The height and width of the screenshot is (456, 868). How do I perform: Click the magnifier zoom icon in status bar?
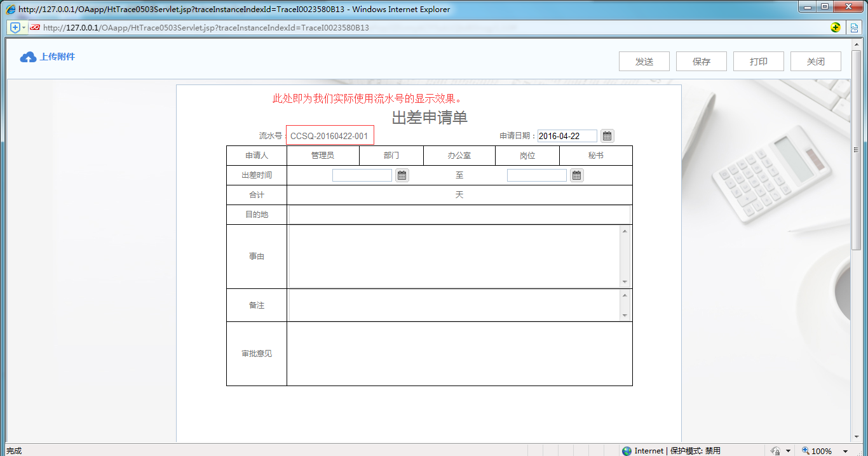tap(806, 451)
